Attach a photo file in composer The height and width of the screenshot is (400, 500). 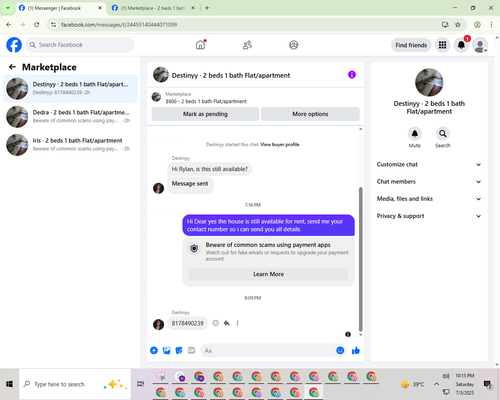166,350
